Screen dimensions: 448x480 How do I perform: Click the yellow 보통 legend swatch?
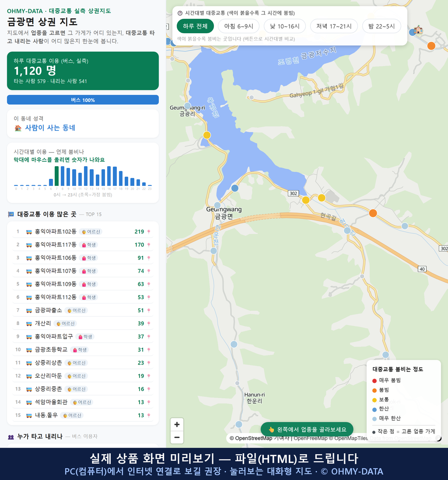pos(374,400)
